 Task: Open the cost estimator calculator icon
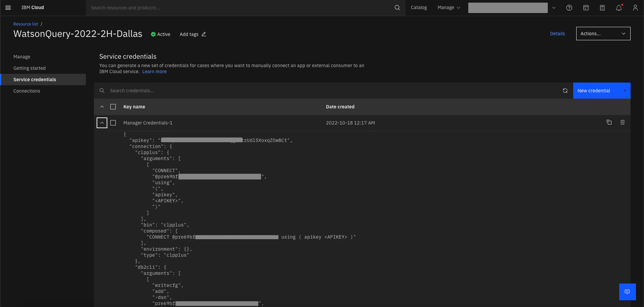tap(602, 8)
